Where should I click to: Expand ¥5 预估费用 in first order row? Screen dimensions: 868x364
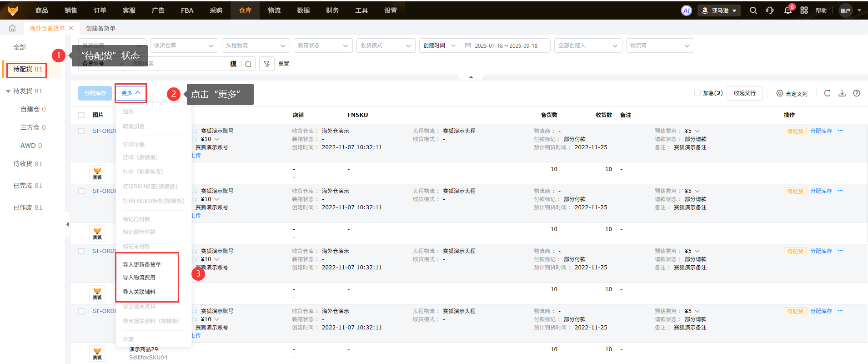[697, 131]
